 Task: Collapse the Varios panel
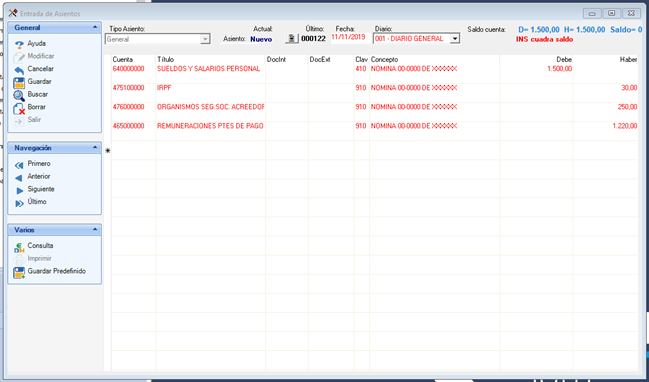(95, 229)
